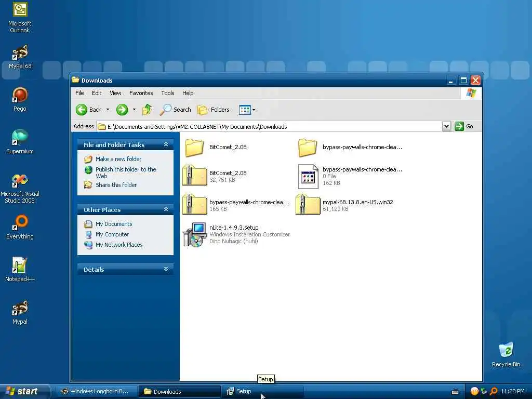Viewport: 532px width, 399px height.
Task: Open the Help menu
Action: tap(188, 93)
